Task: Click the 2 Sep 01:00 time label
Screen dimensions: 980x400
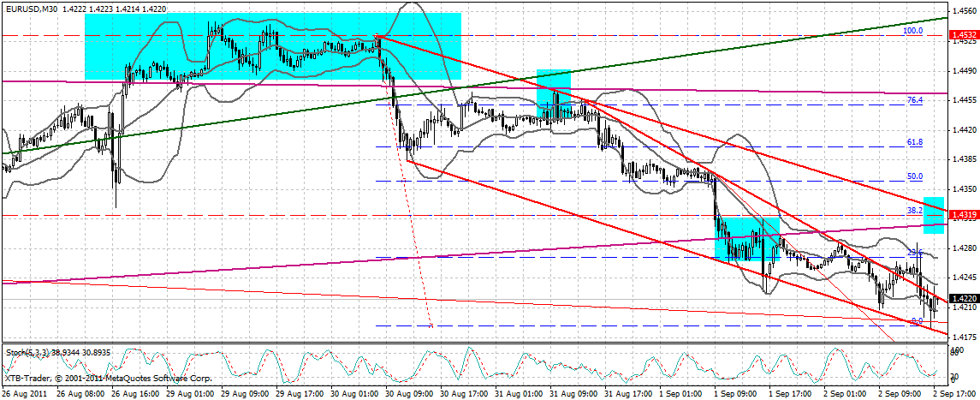Action: [846, 395]
